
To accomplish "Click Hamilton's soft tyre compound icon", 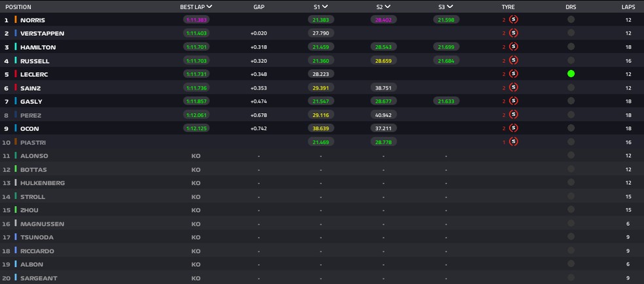I will click(x=513, y=47).
